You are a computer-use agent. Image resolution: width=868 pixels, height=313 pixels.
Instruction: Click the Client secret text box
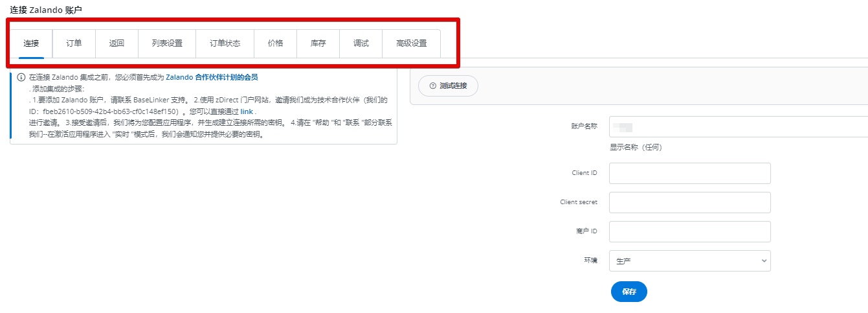click(x=689, y=202)
